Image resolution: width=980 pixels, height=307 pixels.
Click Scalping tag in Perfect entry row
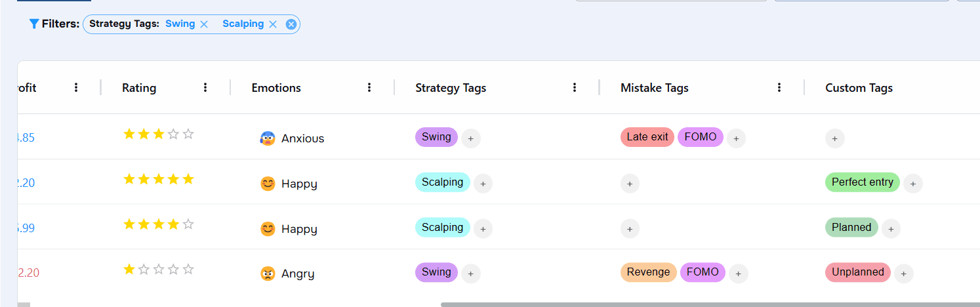[443, 182]
